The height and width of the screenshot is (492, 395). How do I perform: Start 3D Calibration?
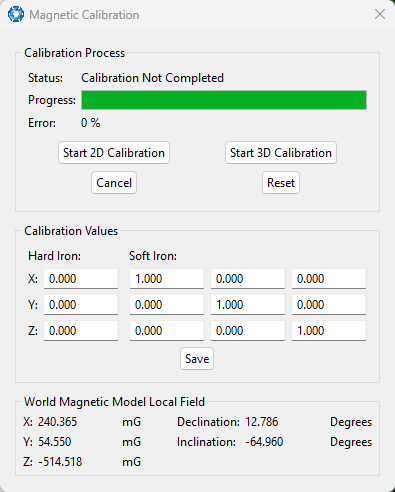pos(281,153)
